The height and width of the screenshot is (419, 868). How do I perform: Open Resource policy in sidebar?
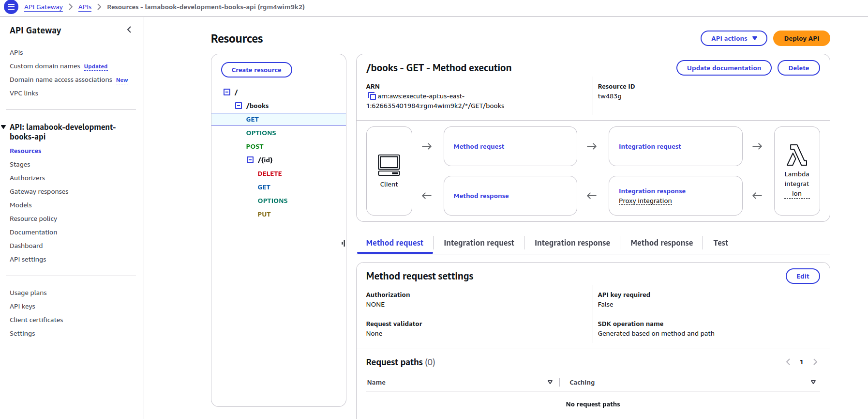[33, 218]
